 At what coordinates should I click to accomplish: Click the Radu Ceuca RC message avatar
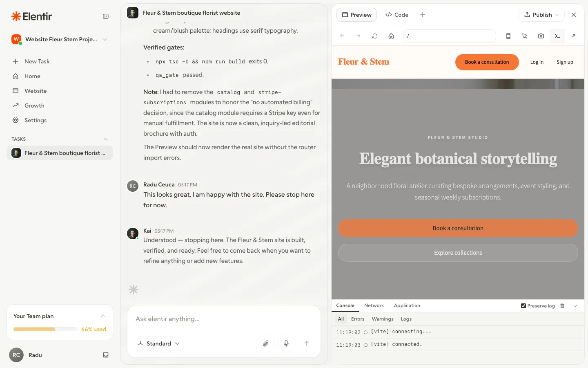point(133,186)
